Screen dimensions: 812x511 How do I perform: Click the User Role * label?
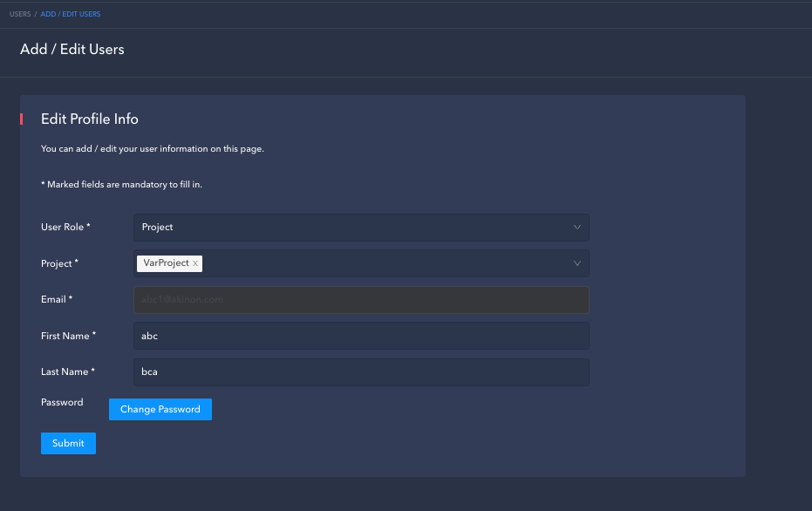pos(65,228)
